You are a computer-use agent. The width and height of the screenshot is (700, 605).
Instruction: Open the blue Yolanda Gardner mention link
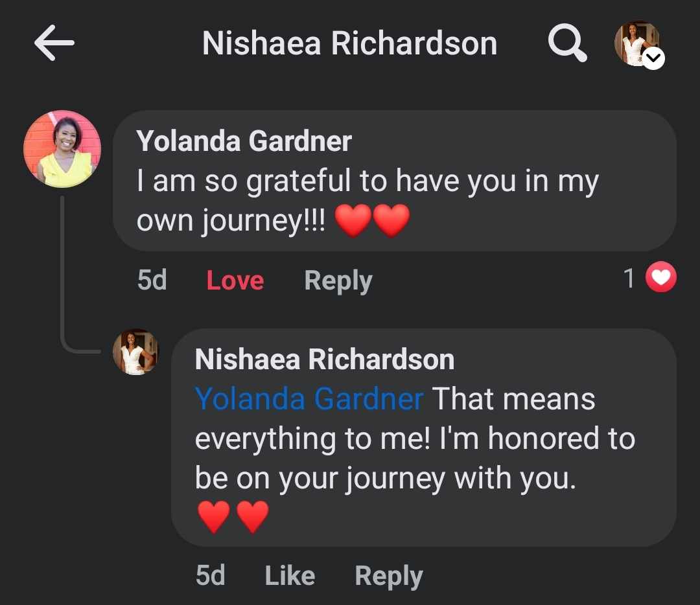[309, 399]
